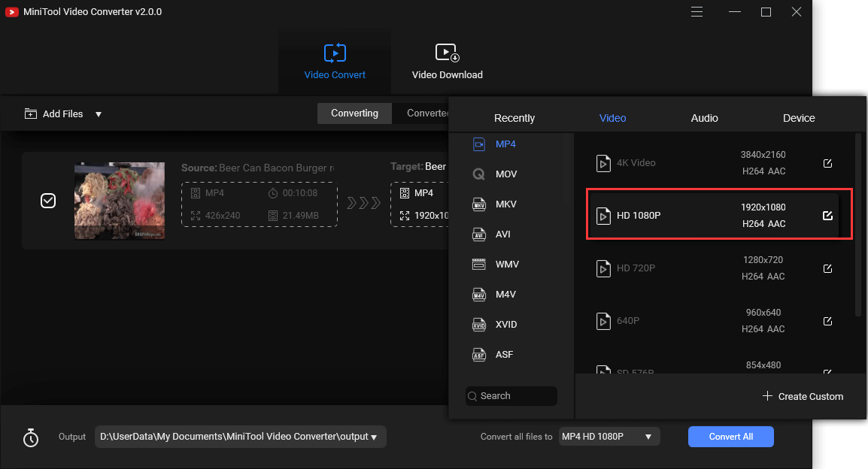868x469 pixels.
Task: Click Create Custom preset
Action: 803,396
